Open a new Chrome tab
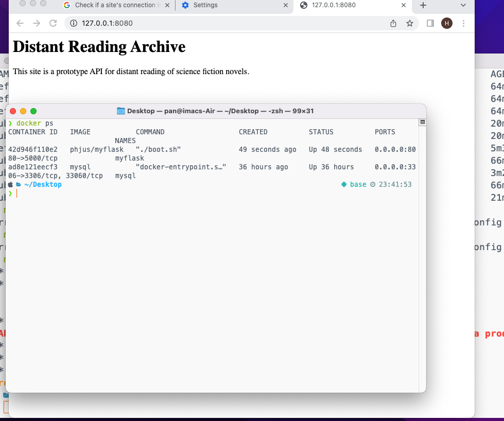 423,5
